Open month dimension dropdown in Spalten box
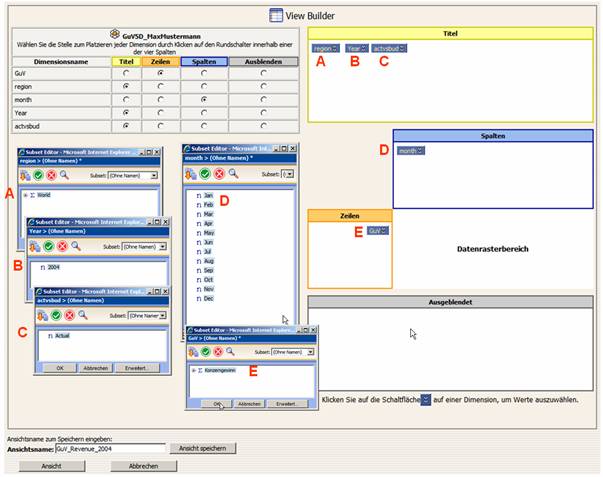 420,151
